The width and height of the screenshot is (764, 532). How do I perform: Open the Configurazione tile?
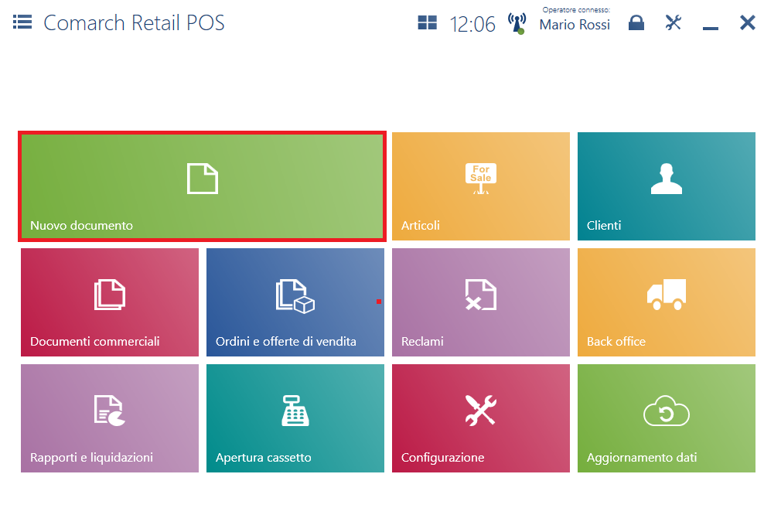481,418
